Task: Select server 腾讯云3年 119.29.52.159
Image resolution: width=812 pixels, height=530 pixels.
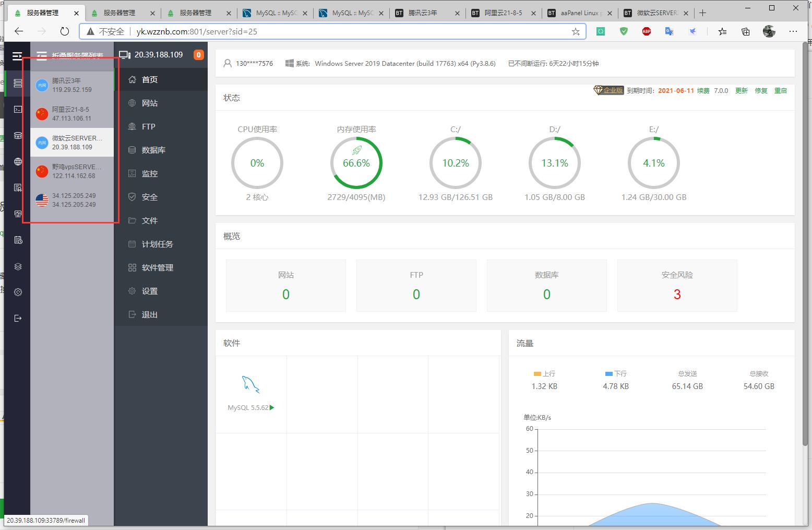Action: tap(72, 85)
